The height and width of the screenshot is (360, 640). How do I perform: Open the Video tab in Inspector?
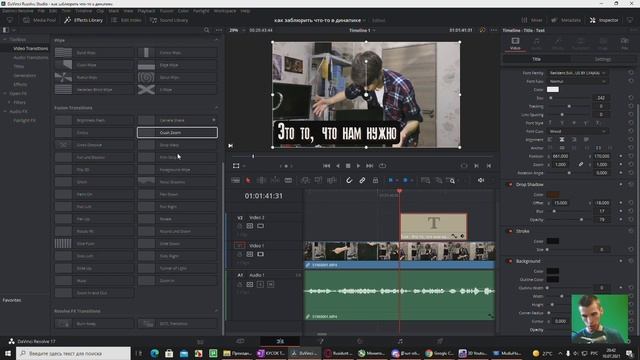pyautogui.click(x=515, y=43)
